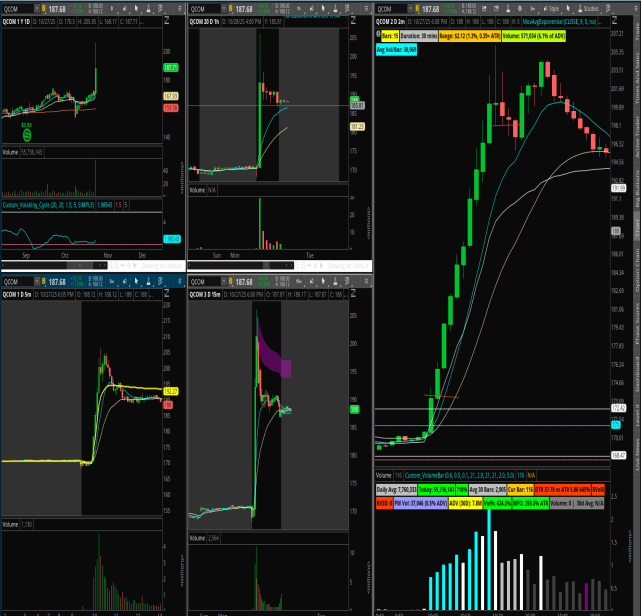Open the studies flask in the QCOM 20 D 1h chart toolbar
Image resolution: width=641 pixels, height=616 pixels.
(x=335, y=9)
